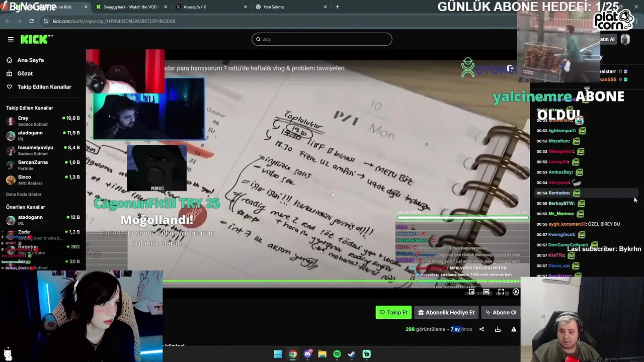The image size is (644, 362).
Task: Open Gözat browse page
Action: coord(25,73)
